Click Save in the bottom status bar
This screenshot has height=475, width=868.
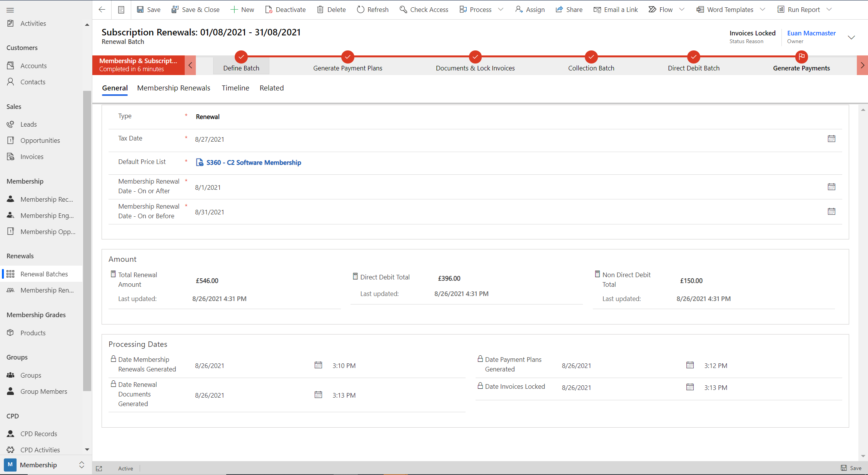[851, 468]
